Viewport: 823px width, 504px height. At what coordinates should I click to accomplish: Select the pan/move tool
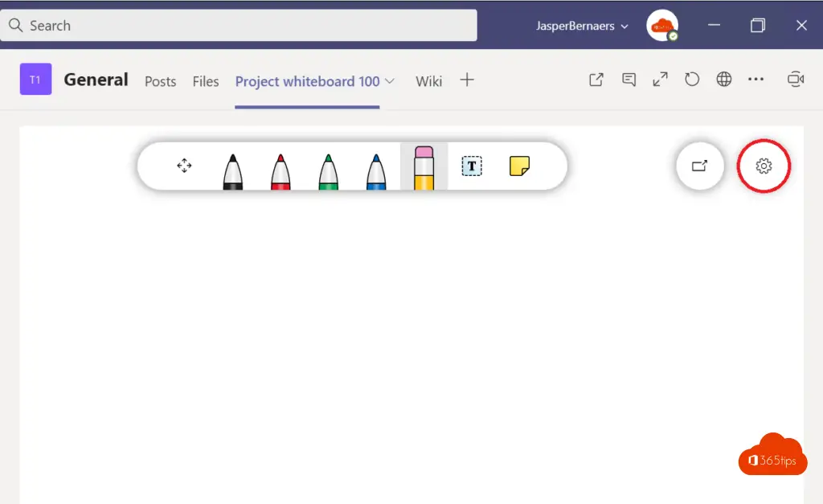point(184,166)
